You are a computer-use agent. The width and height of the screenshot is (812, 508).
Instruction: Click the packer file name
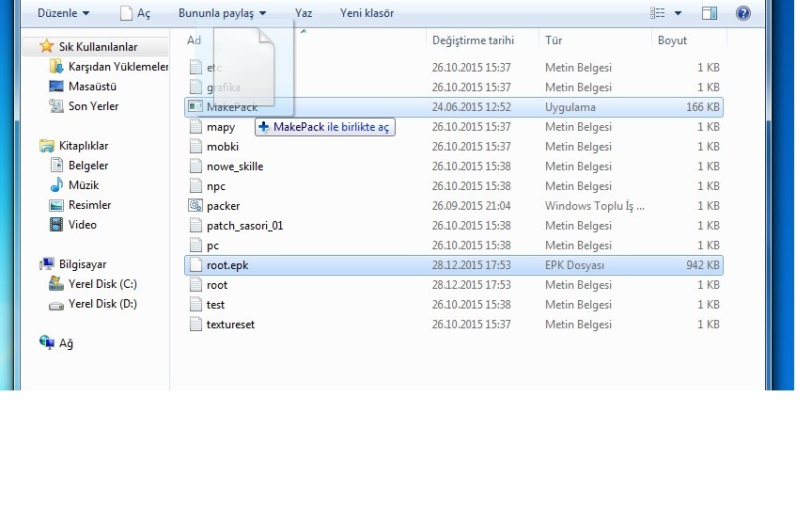pyautogui.click(x=223, y=206)
